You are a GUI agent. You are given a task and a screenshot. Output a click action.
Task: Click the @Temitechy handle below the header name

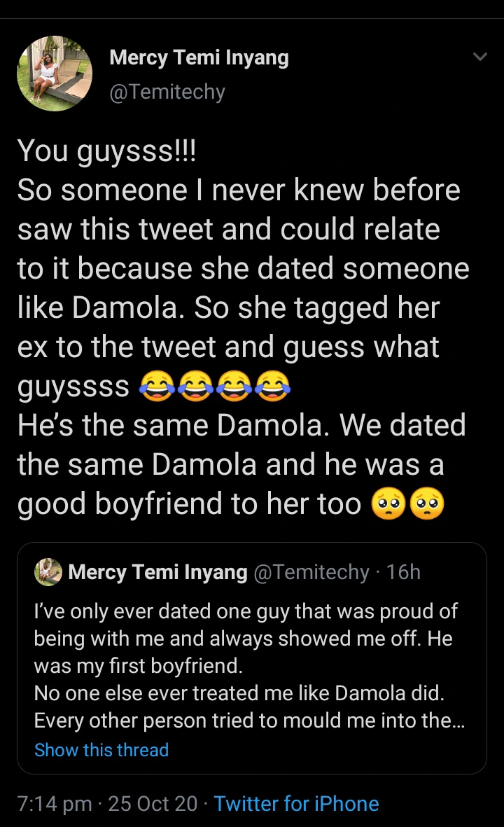[x=167, y=92]
